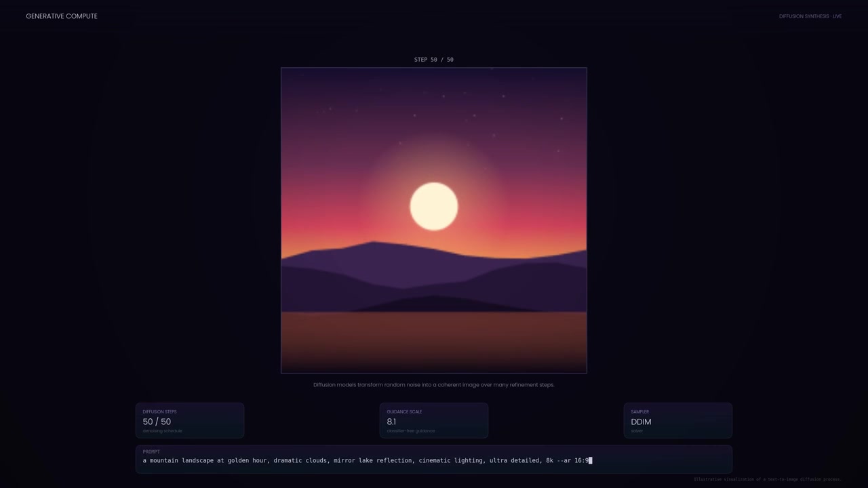Click the DIFFUSION SYNTHESIS · LIVE label
Viewport: 868px width, 488px height.
click(x=810, y=16)
